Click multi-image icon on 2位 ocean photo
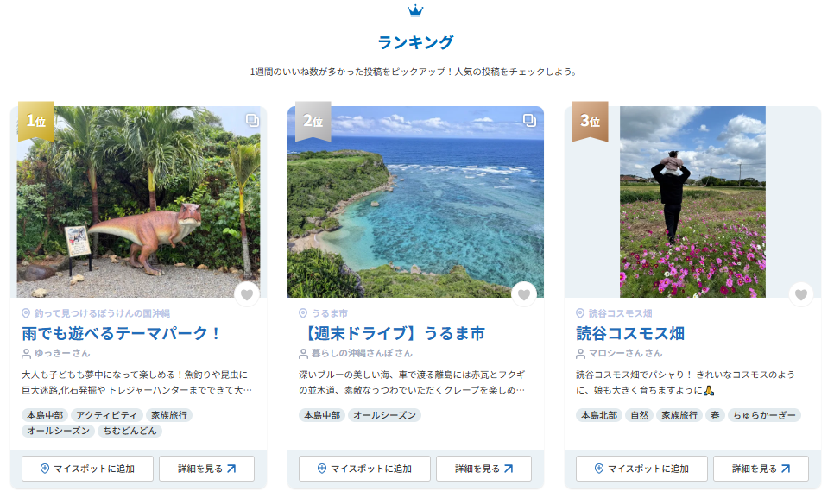 (x=529, y=120)
